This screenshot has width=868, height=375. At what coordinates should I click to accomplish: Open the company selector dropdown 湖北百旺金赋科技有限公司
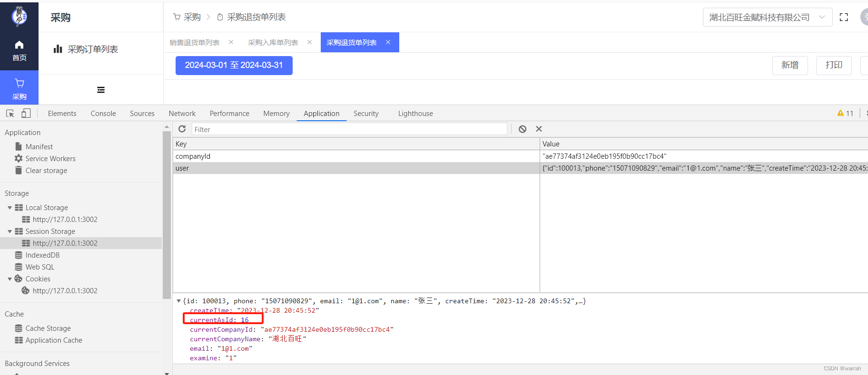[767, 17]
